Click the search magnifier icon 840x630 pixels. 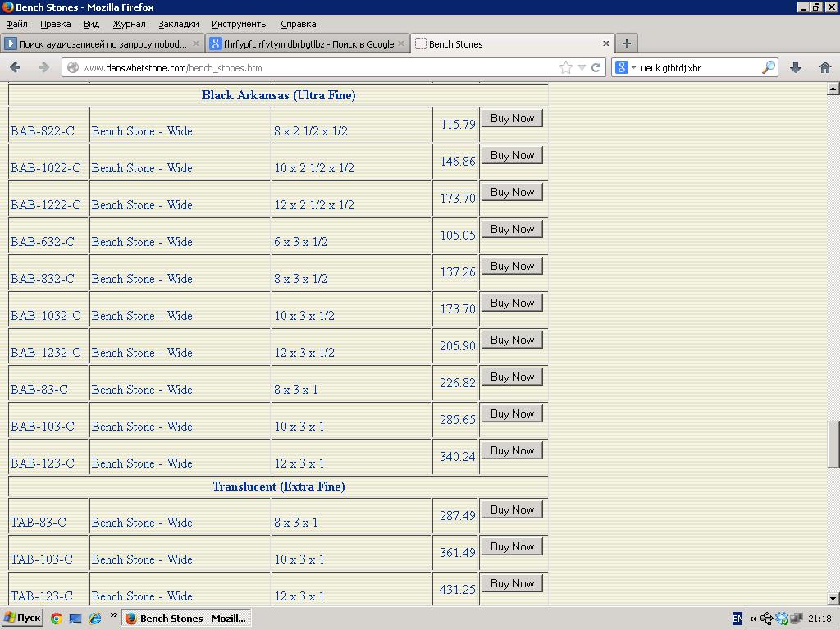click(768, 68)
